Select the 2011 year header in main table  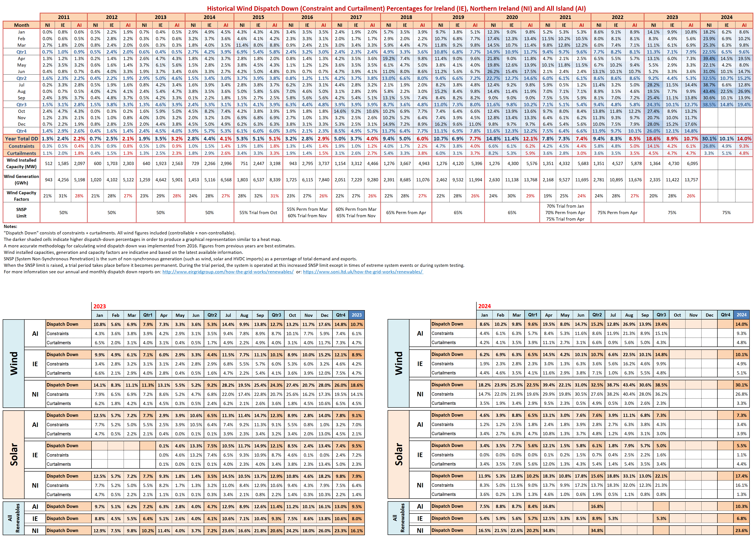coord(64,17)
